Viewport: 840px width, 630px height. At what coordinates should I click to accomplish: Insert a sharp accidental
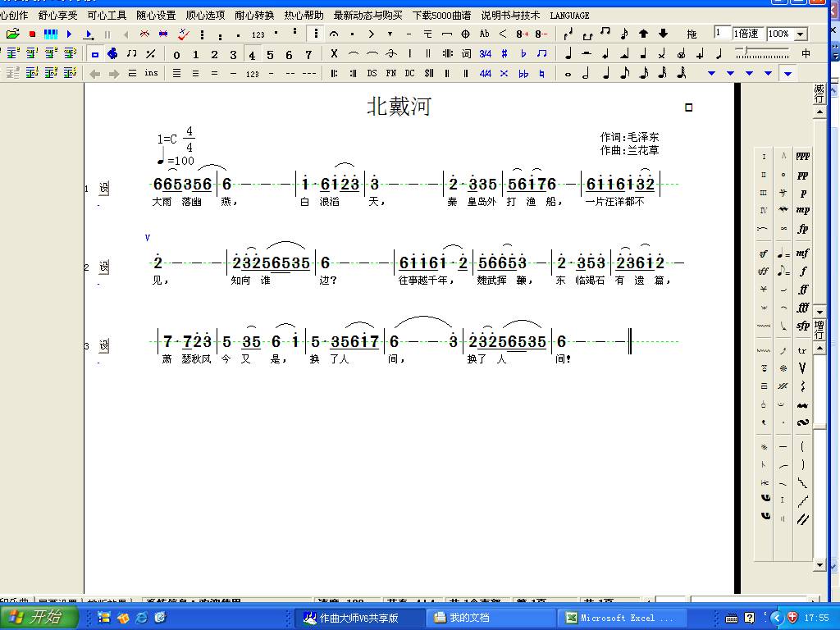click(504, 53)
